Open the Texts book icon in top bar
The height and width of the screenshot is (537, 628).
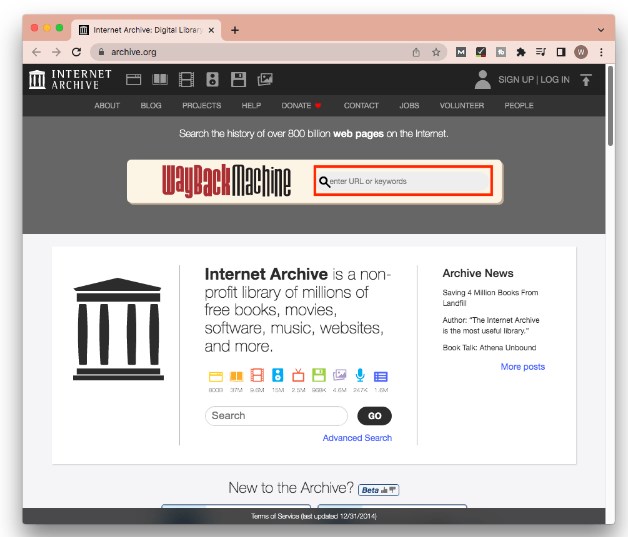[x=160, y=80]
